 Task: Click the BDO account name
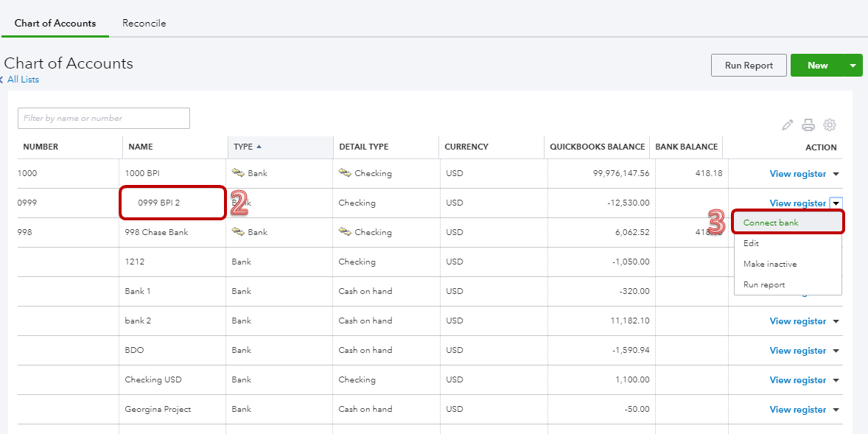(135, 350)
